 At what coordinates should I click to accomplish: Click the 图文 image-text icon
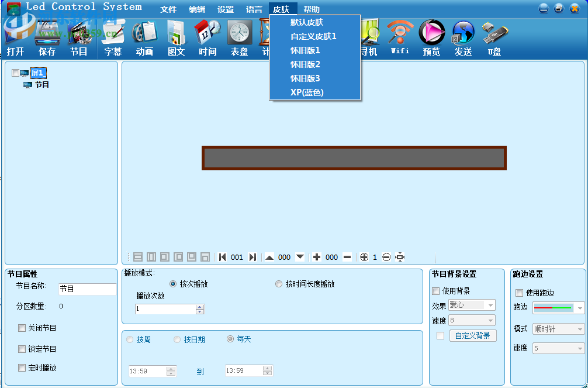pyautogui.click(x=177, y=38)
